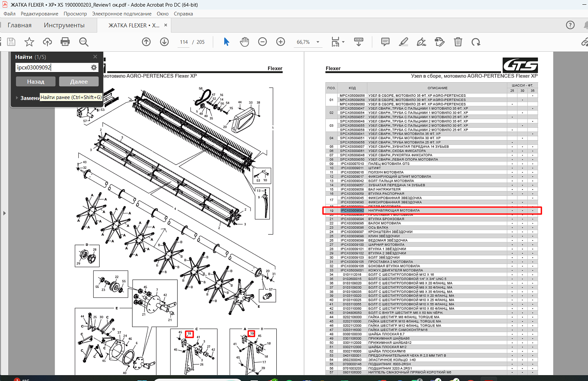
Task: Toggle the scrolling mode keyboard icon
Action: [358, 42]
